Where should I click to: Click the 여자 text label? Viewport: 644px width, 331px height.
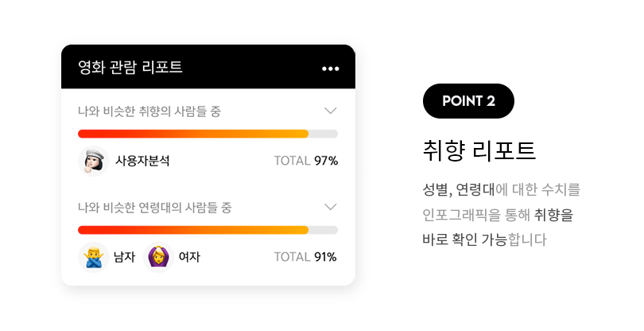pyautogui.click(x=189, y=257)
